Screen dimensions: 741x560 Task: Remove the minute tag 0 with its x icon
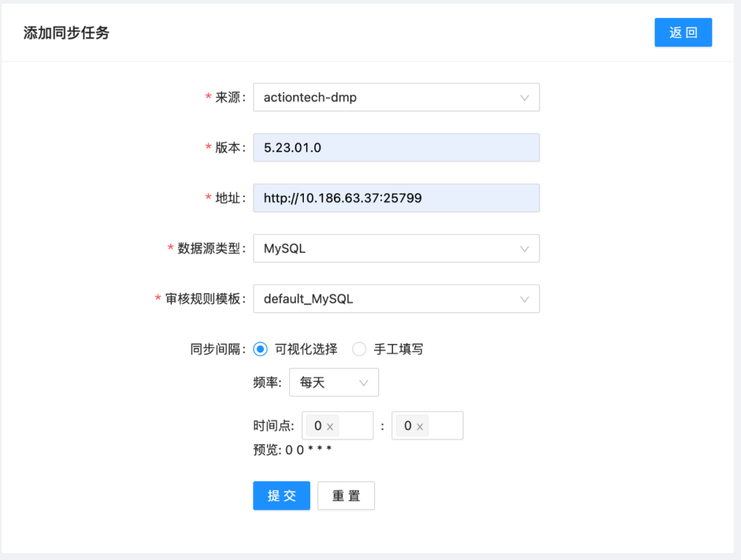pyautogui.click(x=420, y=427)
